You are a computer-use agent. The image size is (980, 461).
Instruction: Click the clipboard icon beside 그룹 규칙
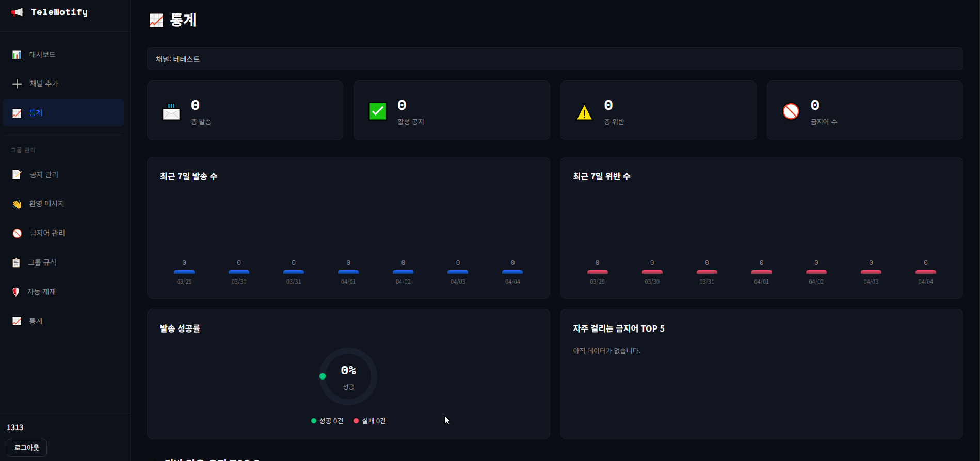point(17,262)
